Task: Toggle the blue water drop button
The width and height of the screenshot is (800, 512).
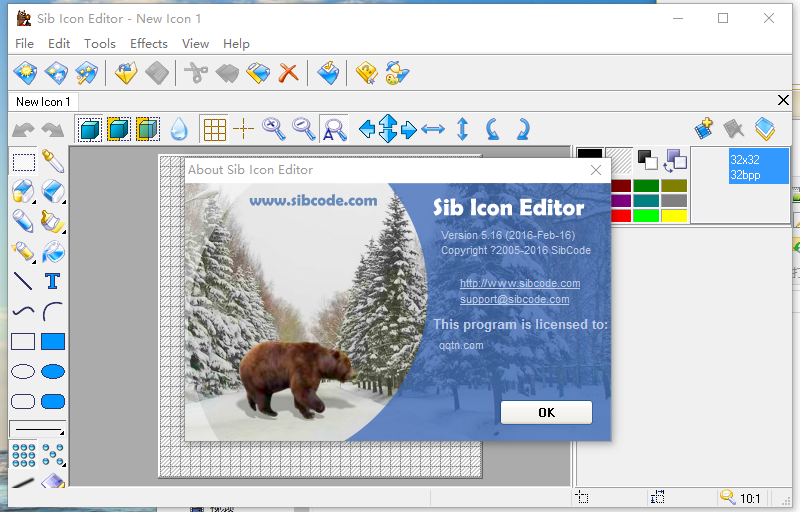Action: [x=178, y=128]
